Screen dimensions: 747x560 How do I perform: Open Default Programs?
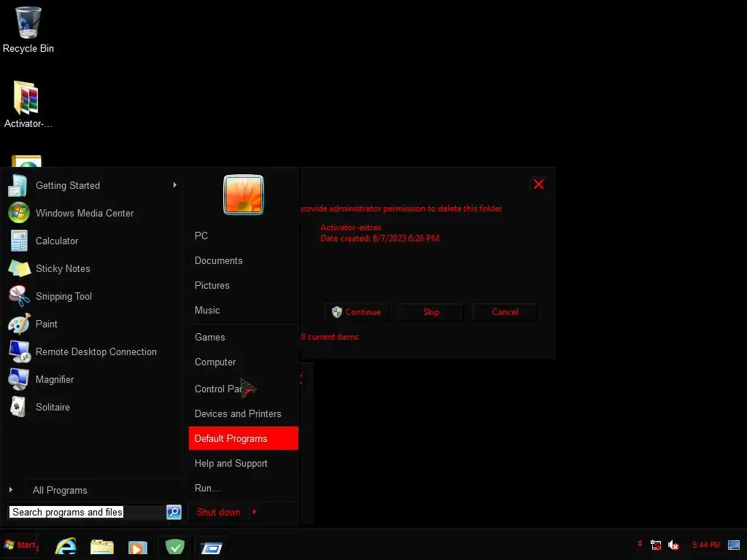pos(244,438)
